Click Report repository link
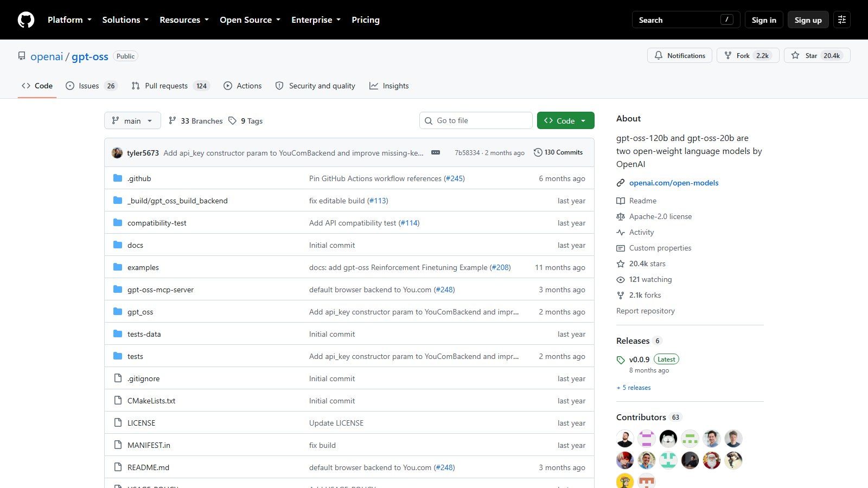The width and height of the screenshot is (868, 488). 646,311
